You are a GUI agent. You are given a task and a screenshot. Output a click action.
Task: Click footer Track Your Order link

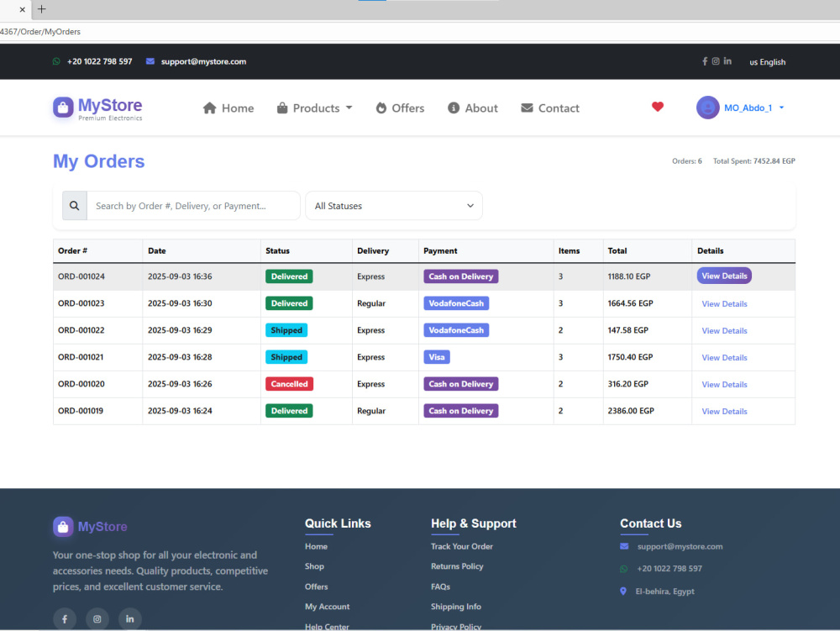point(462,546)
